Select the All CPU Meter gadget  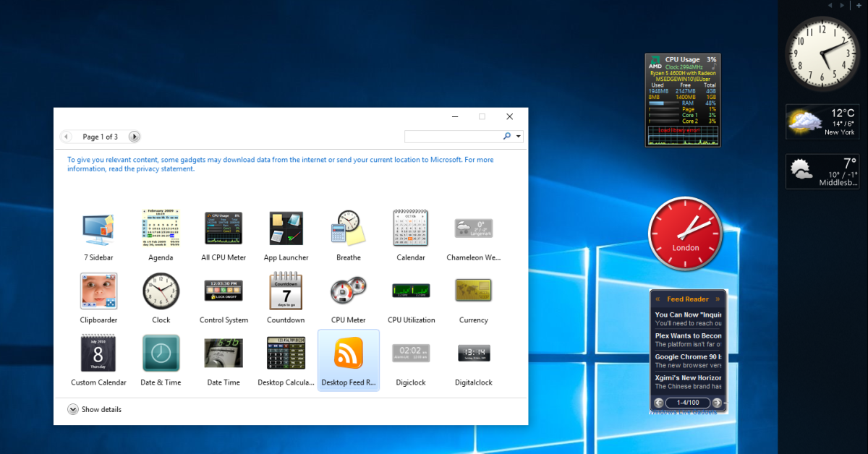coord(223,228)
